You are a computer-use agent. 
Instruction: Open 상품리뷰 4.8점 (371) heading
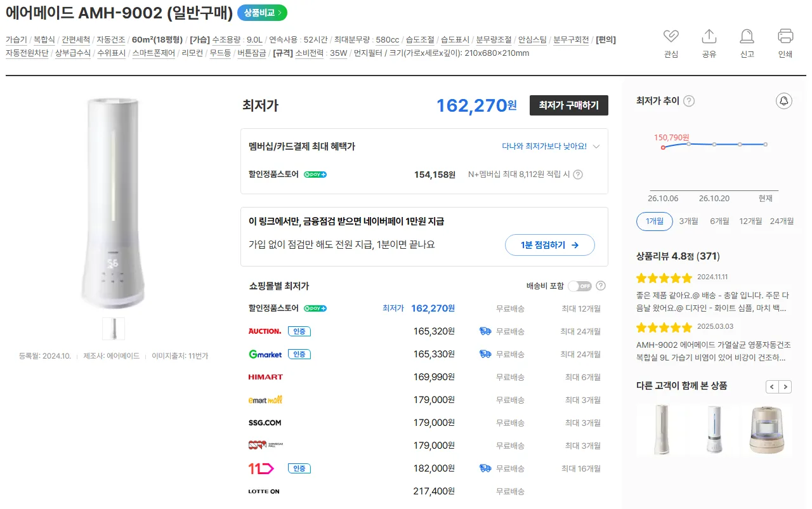678,256
